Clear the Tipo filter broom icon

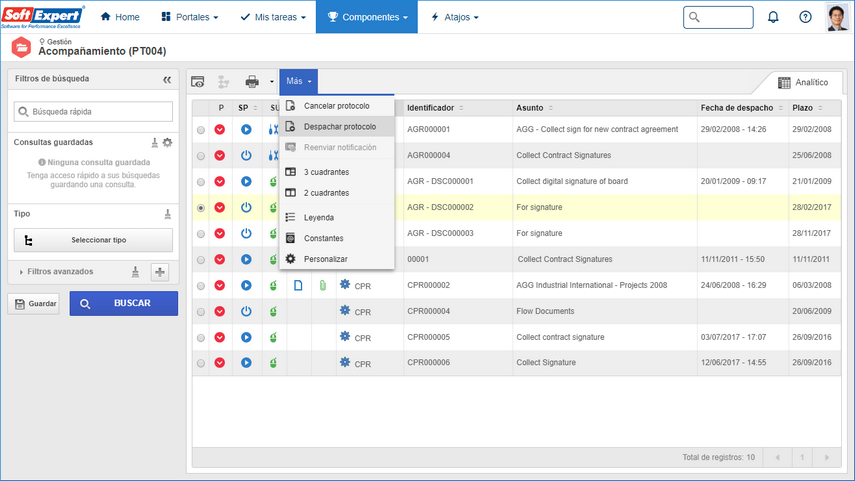pyautogui.click(x=167, y=214)
